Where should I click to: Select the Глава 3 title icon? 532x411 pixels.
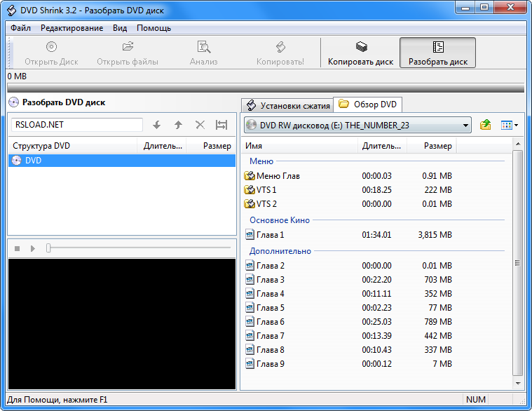tap(250, 280)
